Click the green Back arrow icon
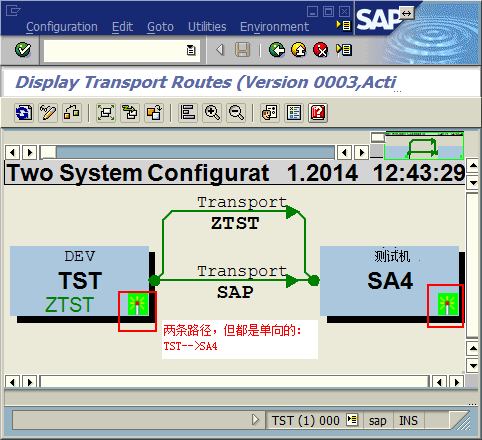Image resolution: width=482 pixels, height=440 pixels. click(277, 50)
